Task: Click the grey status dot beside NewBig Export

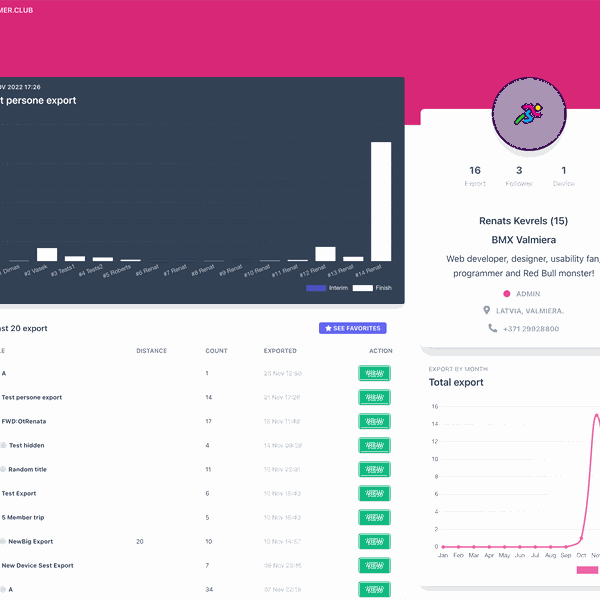Action: (x=3, y=541)
